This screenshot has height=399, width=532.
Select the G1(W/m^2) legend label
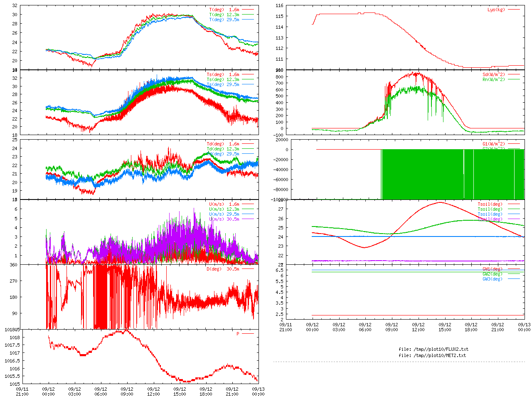[493, 144]
